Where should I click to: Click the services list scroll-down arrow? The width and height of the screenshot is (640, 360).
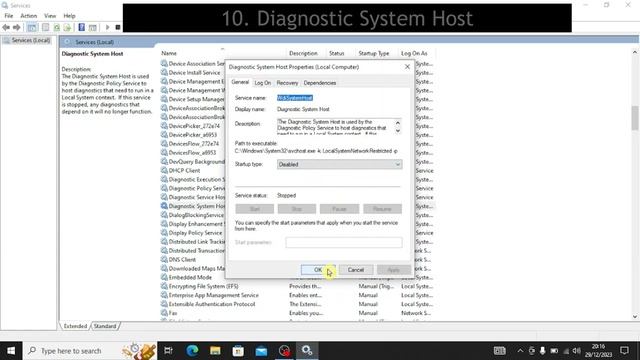[x=635, y=316]
